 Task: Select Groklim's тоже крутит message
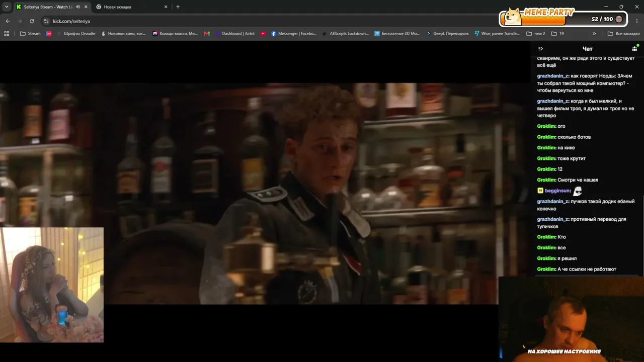[561, 158]
